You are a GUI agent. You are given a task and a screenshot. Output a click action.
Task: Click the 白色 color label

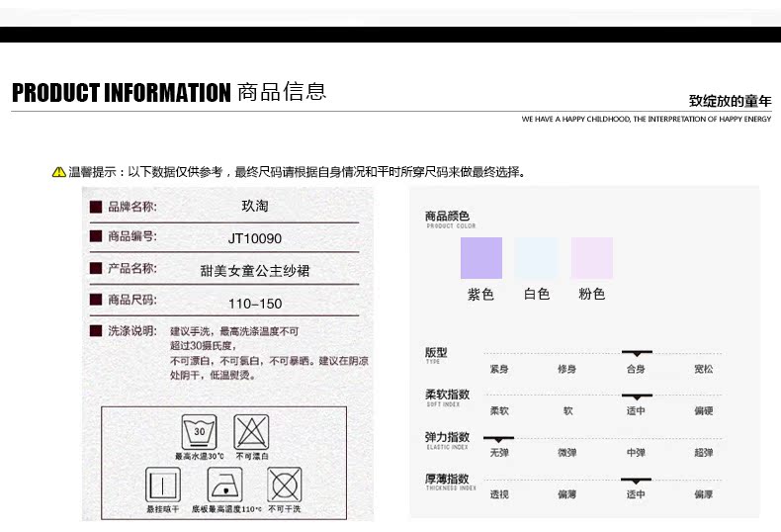coord(537,294)
